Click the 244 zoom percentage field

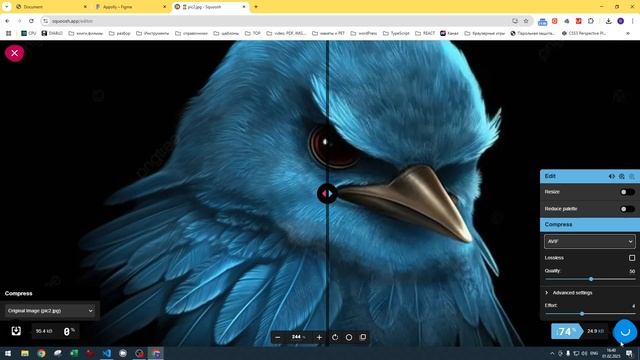click(x=298, y=337)
